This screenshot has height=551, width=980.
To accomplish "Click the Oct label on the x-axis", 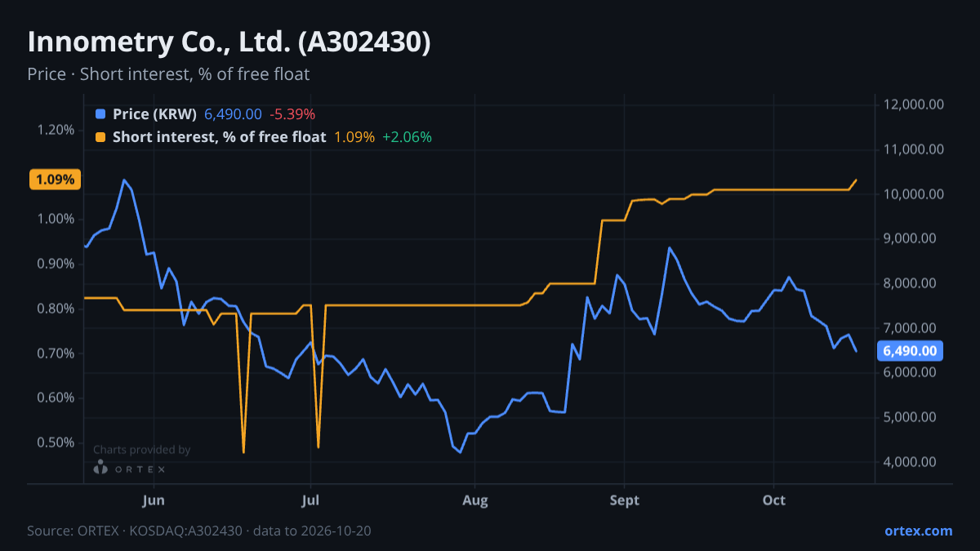I will (x=773, y=500).
